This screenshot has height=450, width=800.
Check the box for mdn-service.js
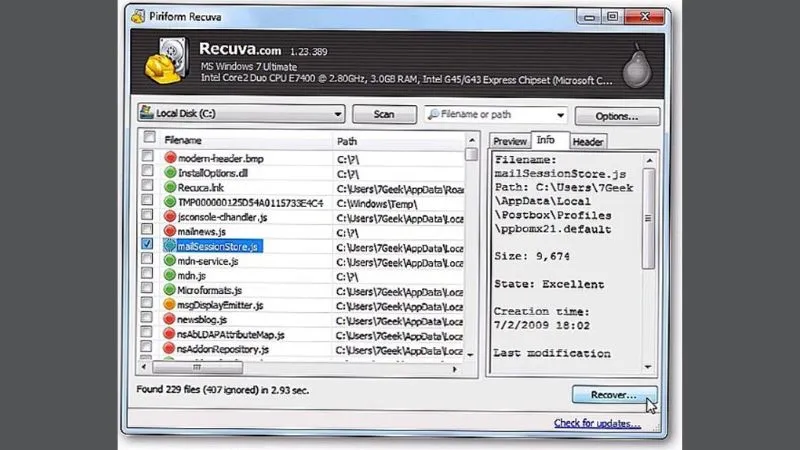pyautogui.click(x=147, y=259)
